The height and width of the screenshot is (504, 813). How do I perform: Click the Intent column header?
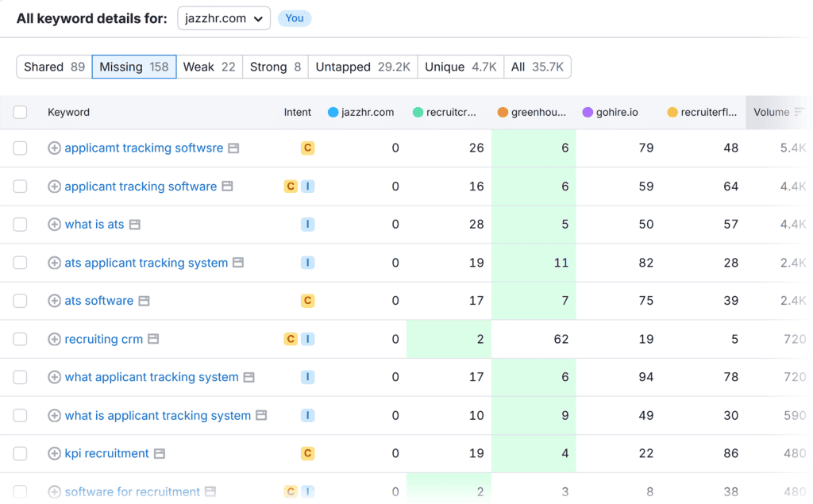(298, 112)
